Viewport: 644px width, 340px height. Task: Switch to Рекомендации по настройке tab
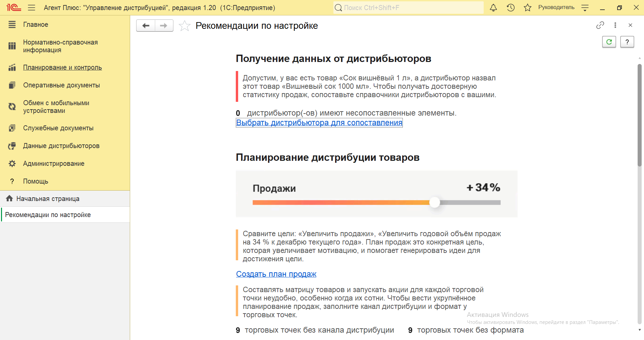pos(65,215)
